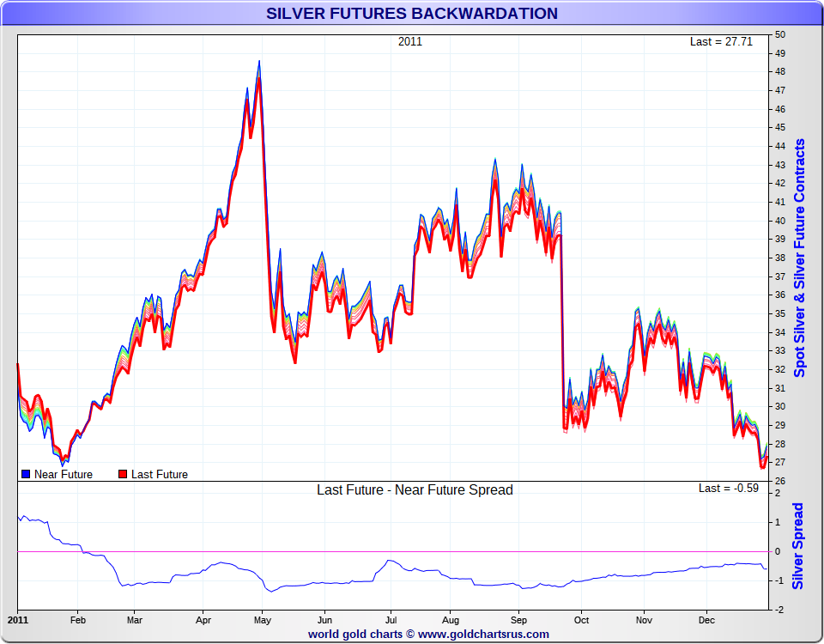Click the bold 2011 start label on the time axis
The image size is (824, 644).
(18, 618)
